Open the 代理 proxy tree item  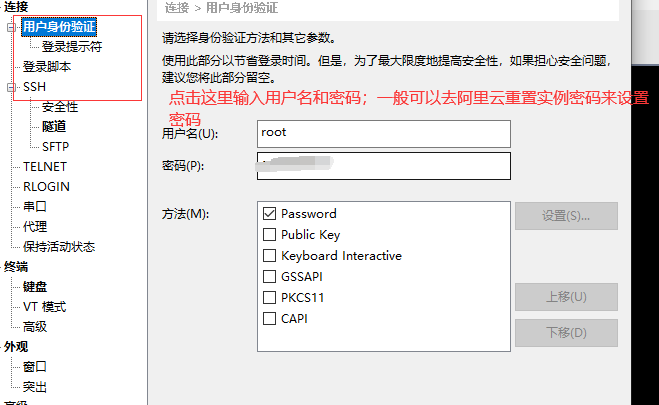pos(35,226)
